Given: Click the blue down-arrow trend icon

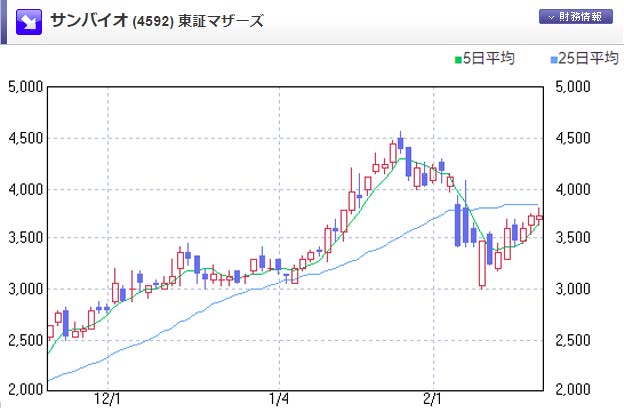Looking at the screenshot, I should coord(29,22).
